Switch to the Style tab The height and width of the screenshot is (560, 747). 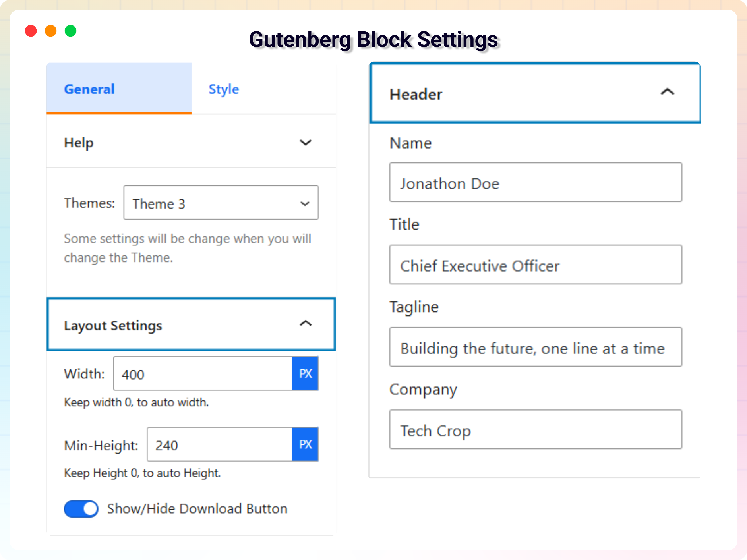click(224, 89)
